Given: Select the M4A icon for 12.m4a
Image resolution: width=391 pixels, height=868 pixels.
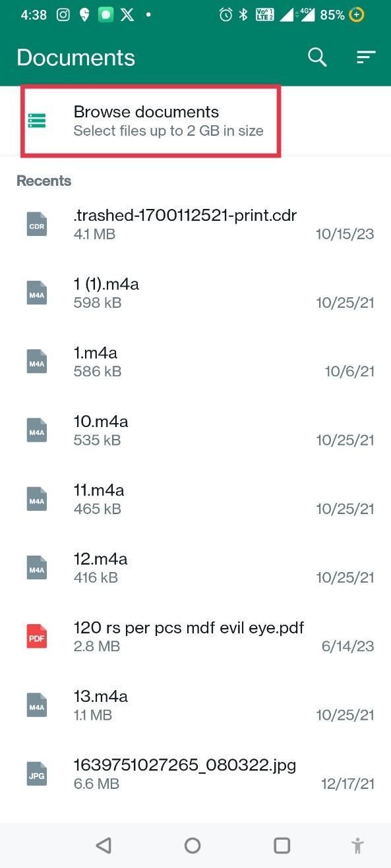Looking at the screenshot, I should [36, 567].
